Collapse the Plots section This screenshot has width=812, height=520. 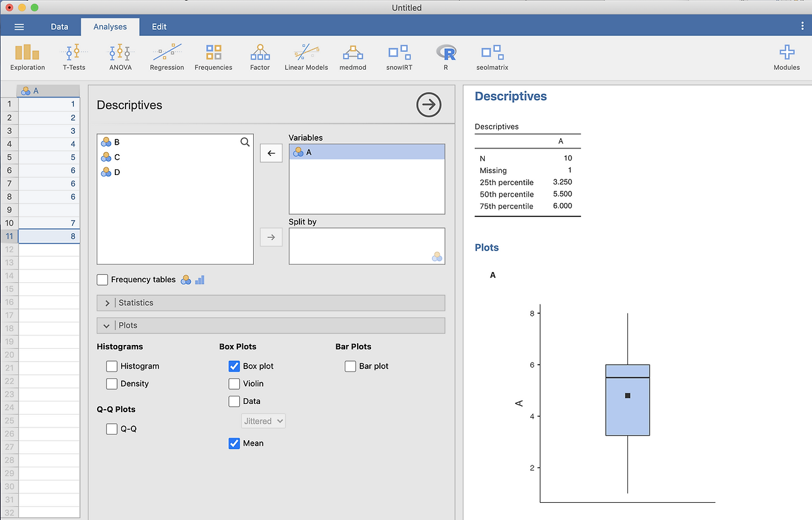[271, 325]
